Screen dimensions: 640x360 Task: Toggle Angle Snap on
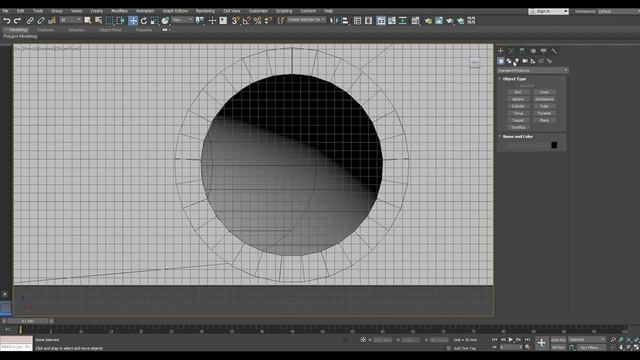tap(247, 20)
